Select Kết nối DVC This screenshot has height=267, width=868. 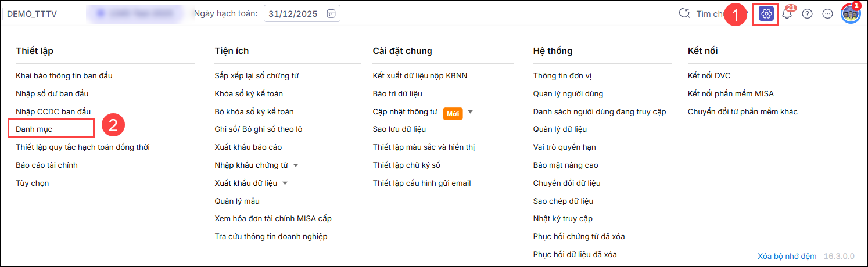pos(709,75)
